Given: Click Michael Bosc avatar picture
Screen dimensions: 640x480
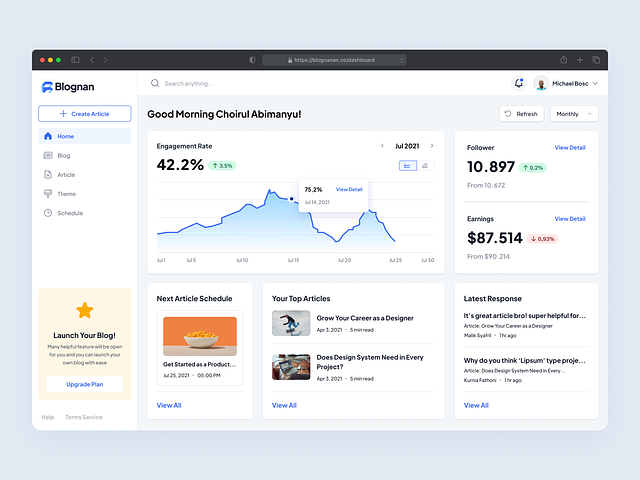Looking at the screenshot, I should (x=541, y=83).
